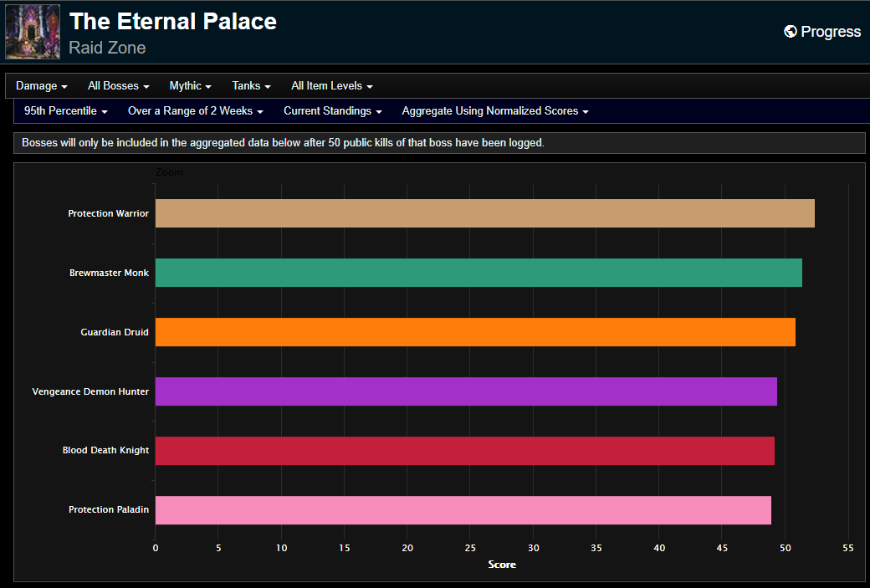
Task: Click the Protection Paladin pink bar
Action: [x=463, y=509]
